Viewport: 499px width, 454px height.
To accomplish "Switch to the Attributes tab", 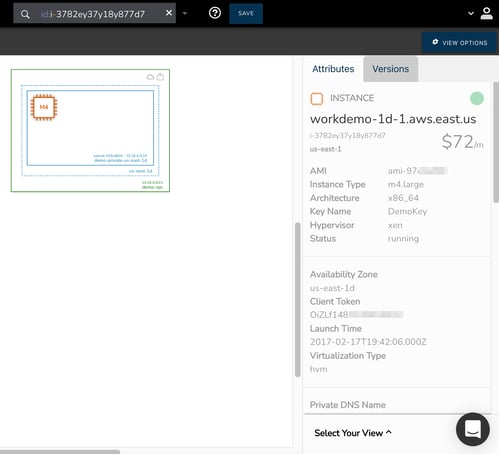I will [x=333, y=69].
